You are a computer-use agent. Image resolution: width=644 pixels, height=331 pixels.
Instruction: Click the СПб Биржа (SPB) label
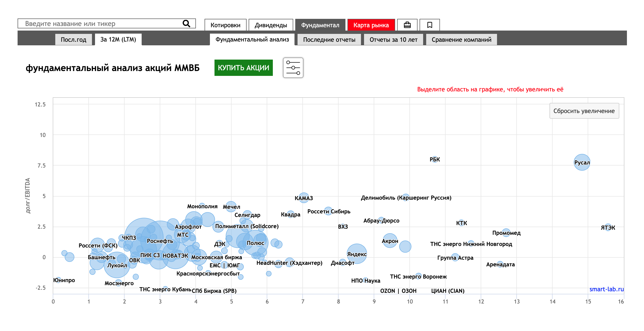(x=214, y=291)
